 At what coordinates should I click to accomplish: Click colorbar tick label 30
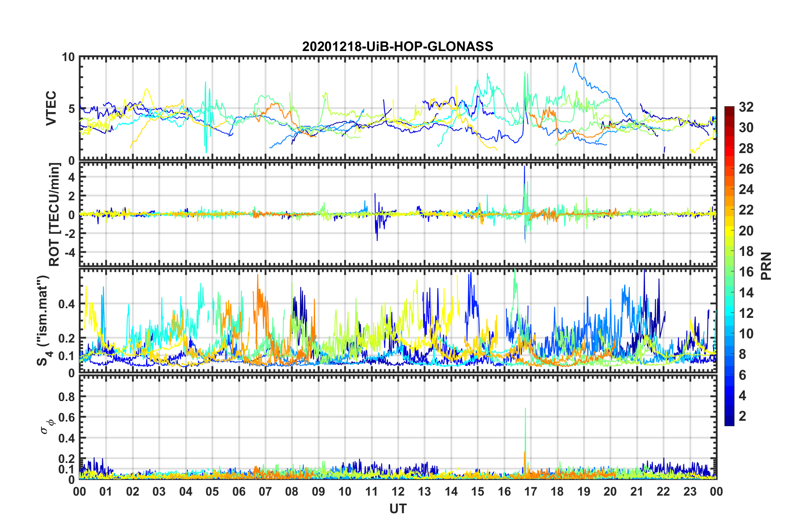(746, 128)
